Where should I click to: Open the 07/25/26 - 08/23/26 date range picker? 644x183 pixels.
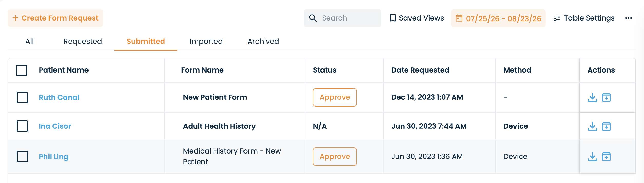[498, 18]
